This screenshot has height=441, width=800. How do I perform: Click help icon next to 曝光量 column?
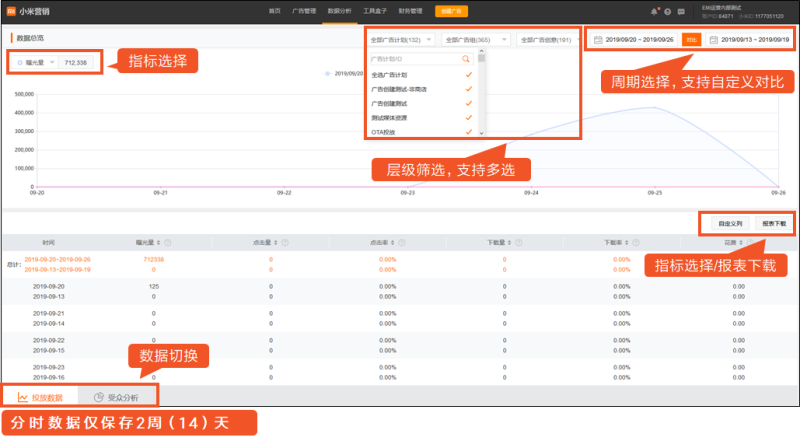click(167, 242)
